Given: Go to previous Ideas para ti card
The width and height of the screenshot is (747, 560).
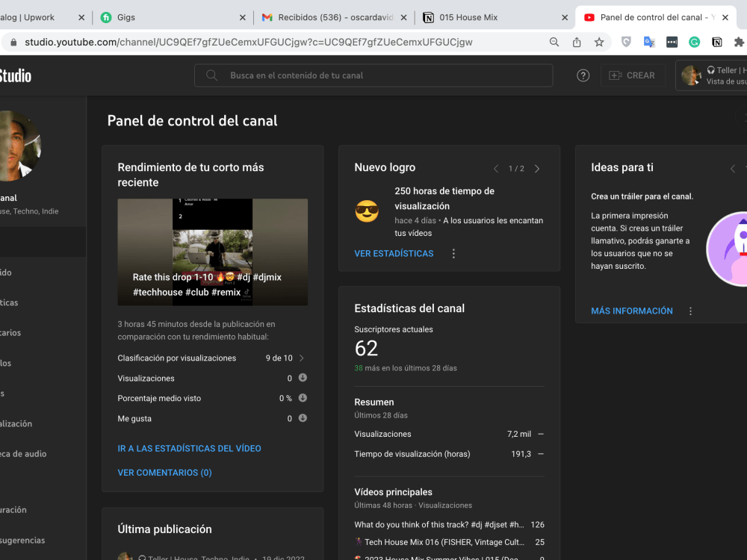Looking at the screenshot, I should [x=733, y=169].
